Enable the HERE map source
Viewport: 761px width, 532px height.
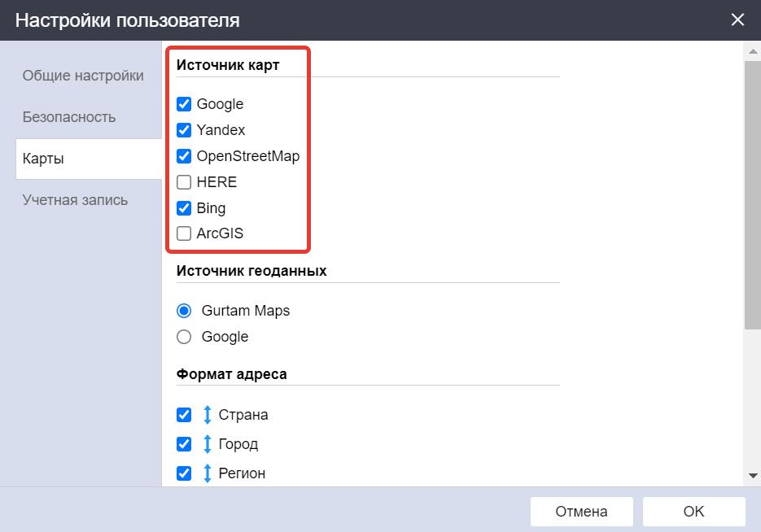click(x=184, y=182)
